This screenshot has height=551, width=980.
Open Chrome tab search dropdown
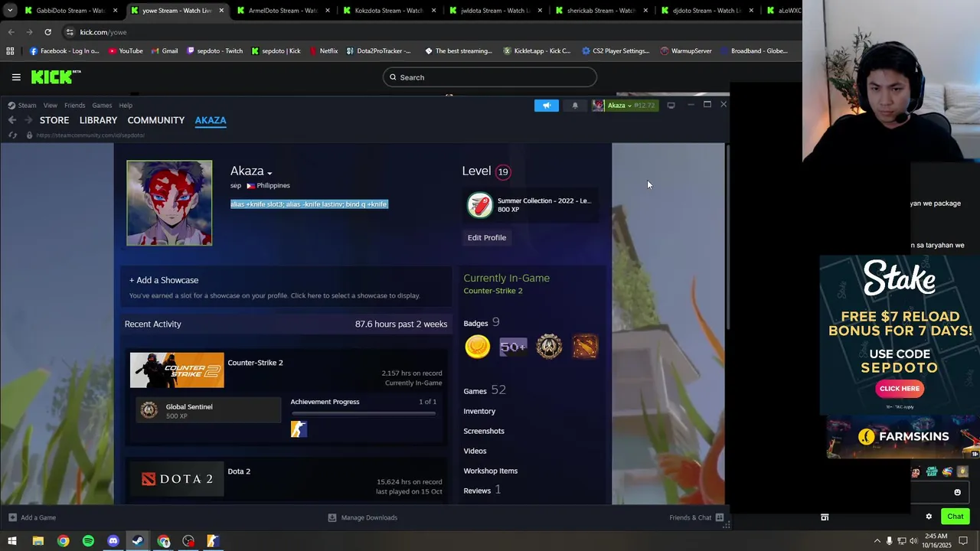click(10, 11)
